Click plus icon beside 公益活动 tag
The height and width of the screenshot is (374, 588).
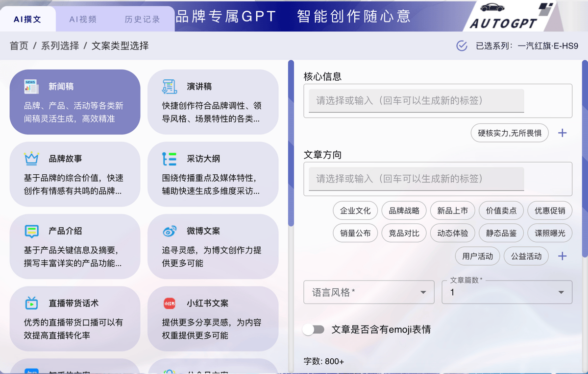click(563, 256)
